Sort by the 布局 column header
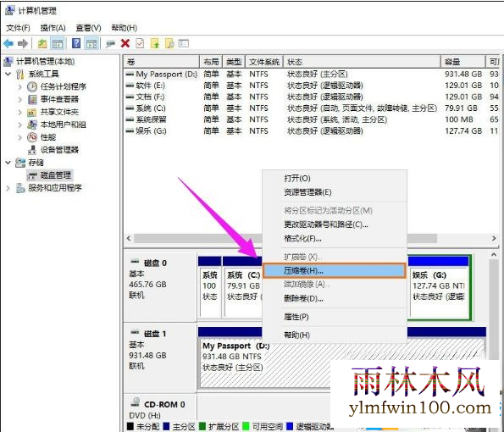The image size is (504, 432). [x=211, y=62]
